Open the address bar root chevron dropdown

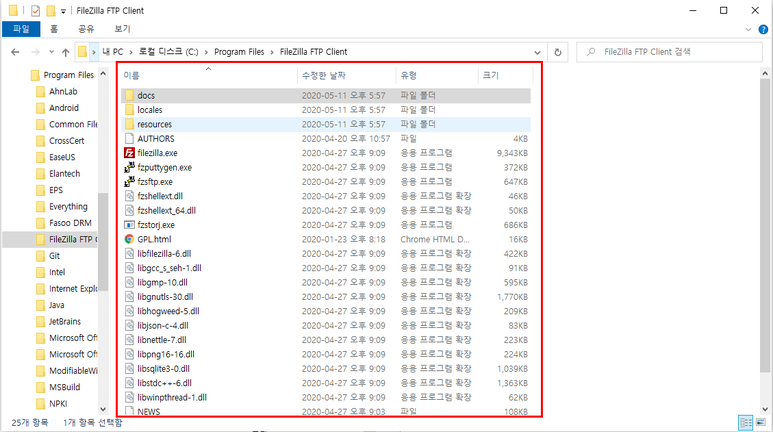point(94,52)
